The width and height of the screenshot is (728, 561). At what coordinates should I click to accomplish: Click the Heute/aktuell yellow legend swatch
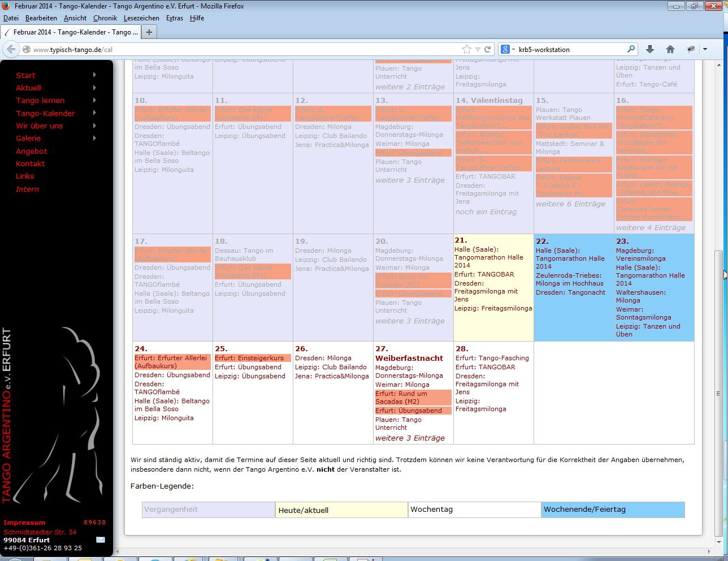[341, 510]
